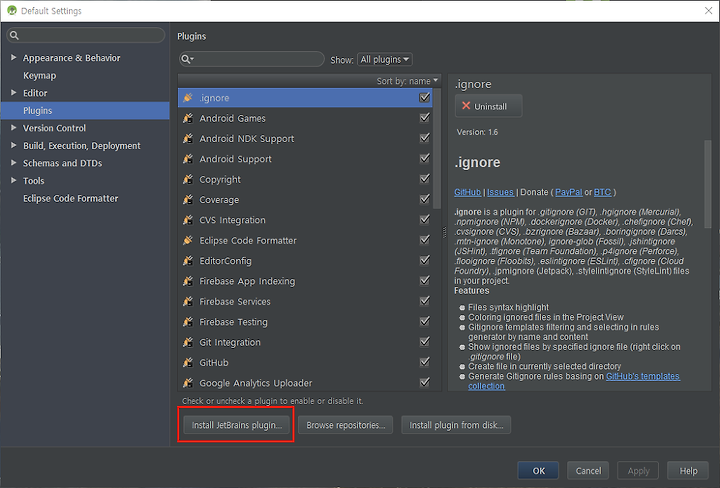Image resolution: width=720 pixels, height=488 pixels.
Task: Click the plugin list vertical scrollbar
Action: tap(437, 148)
